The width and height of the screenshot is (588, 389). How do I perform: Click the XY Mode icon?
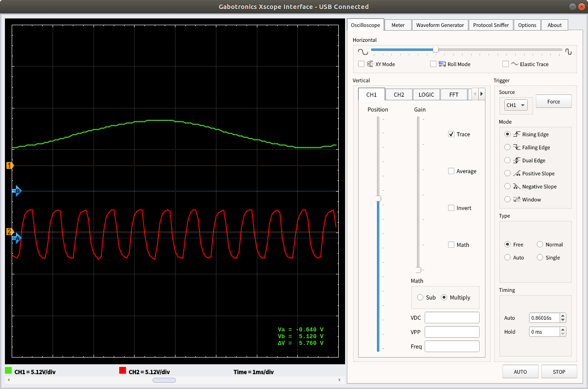tap(370, 64)
